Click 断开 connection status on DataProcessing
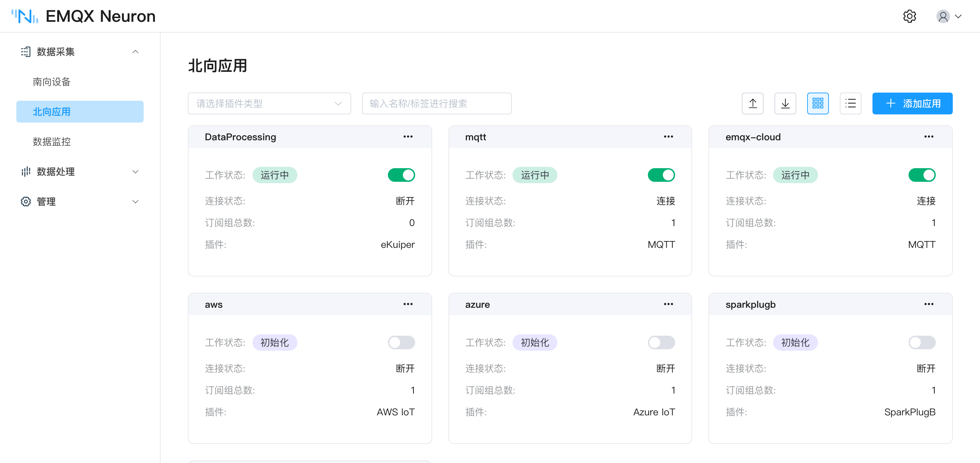 (x=405, y=201)
